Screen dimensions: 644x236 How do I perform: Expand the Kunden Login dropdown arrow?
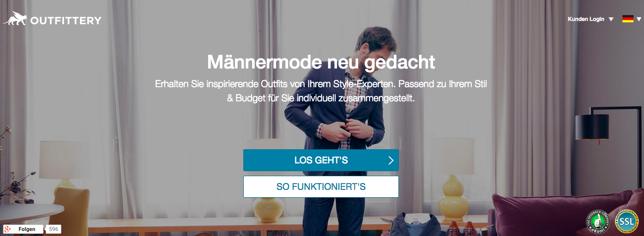point(611,19)
